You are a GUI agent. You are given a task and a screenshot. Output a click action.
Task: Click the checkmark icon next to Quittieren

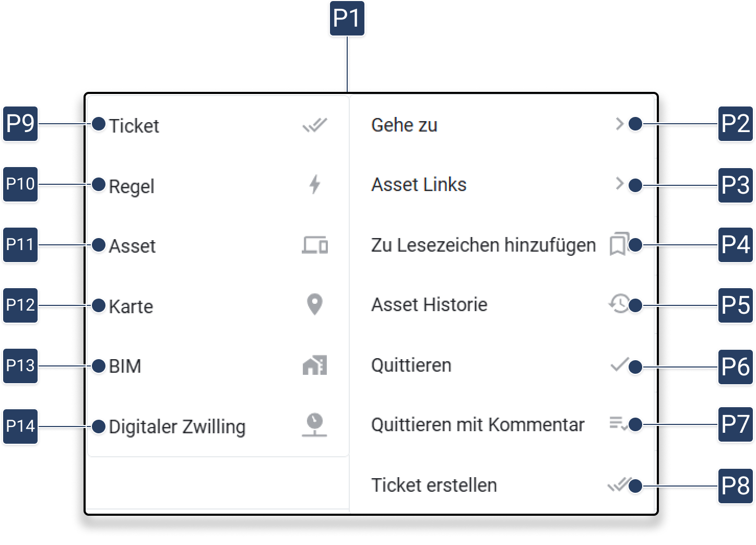coord(619,364)
